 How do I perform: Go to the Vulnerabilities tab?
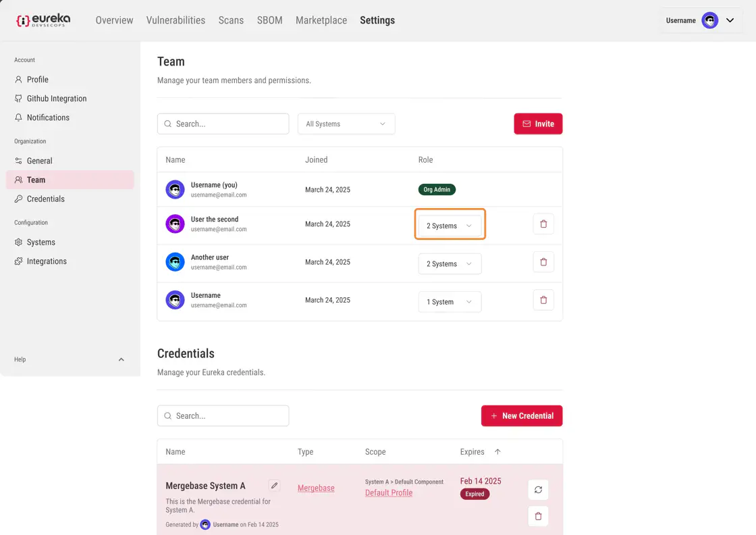tap(175, 20)
